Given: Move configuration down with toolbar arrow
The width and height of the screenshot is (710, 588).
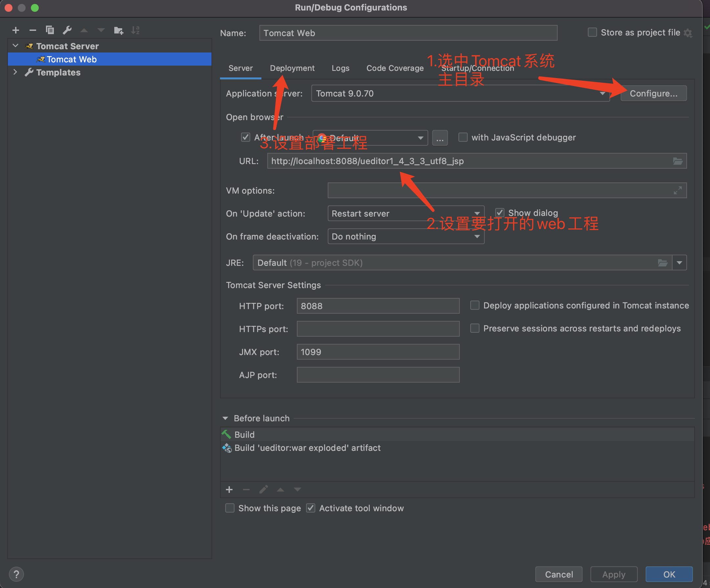Looking at the screenshot, I should 101,31.
